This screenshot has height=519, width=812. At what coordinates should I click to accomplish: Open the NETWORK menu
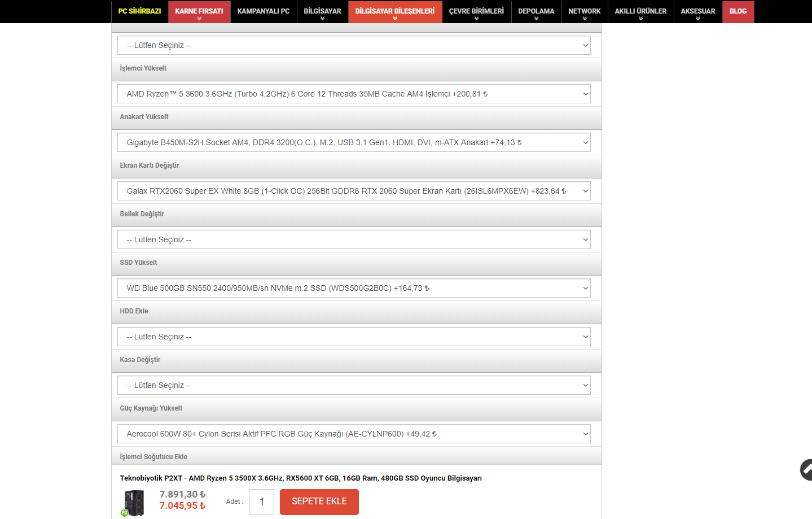coord(585,11)
